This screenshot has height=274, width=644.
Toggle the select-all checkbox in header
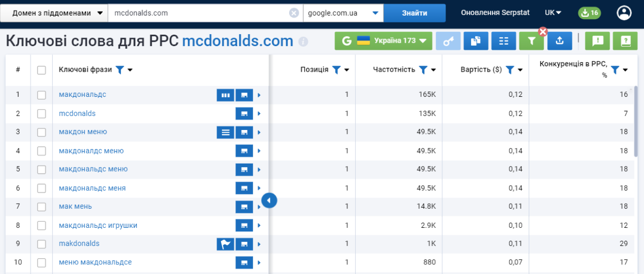[42, 70]
